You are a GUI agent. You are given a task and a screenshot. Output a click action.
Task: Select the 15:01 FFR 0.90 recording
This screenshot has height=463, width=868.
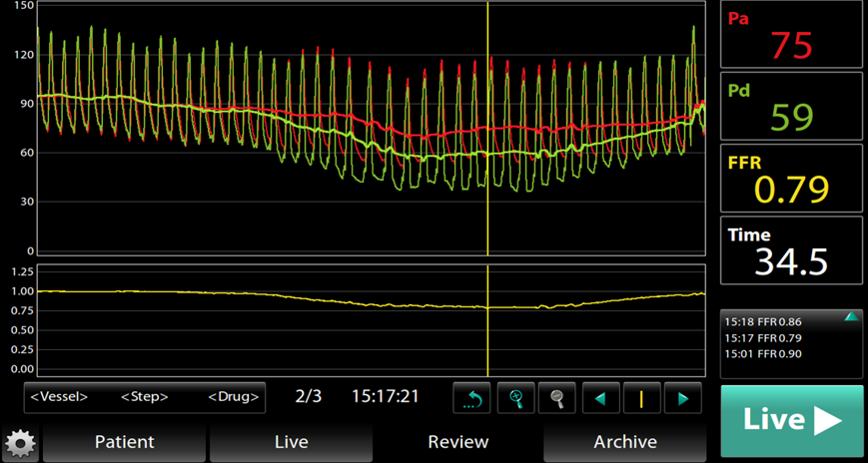click(x=764, y=354)
